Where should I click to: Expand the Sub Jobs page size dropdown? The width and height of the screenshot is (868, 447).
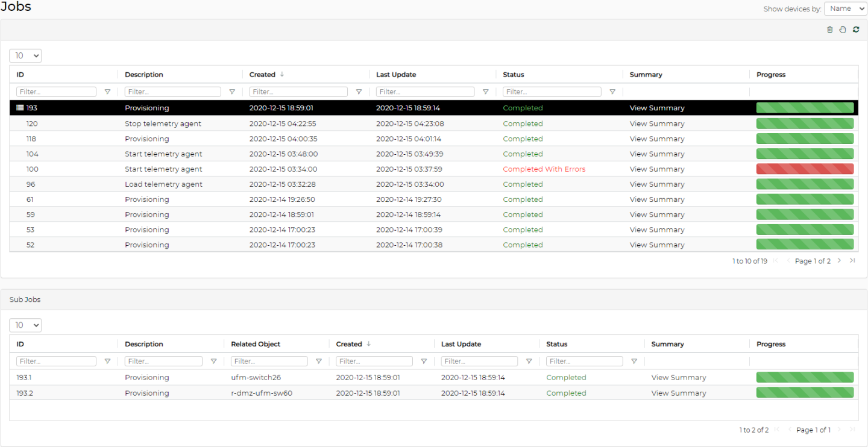[x=25, y=325]
